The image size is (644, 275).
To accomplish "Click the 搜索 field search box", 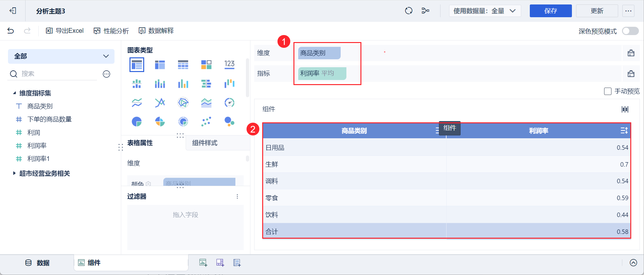I will [x=53, y=74].
